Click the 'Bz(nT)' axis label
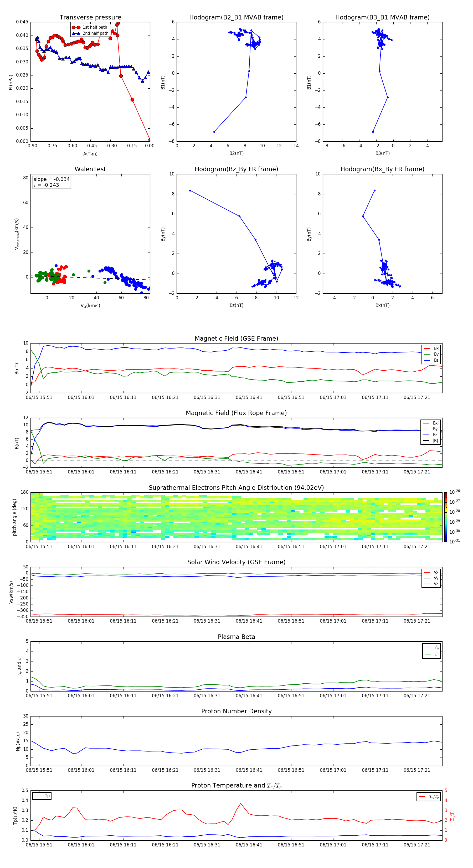 [236, 305]
